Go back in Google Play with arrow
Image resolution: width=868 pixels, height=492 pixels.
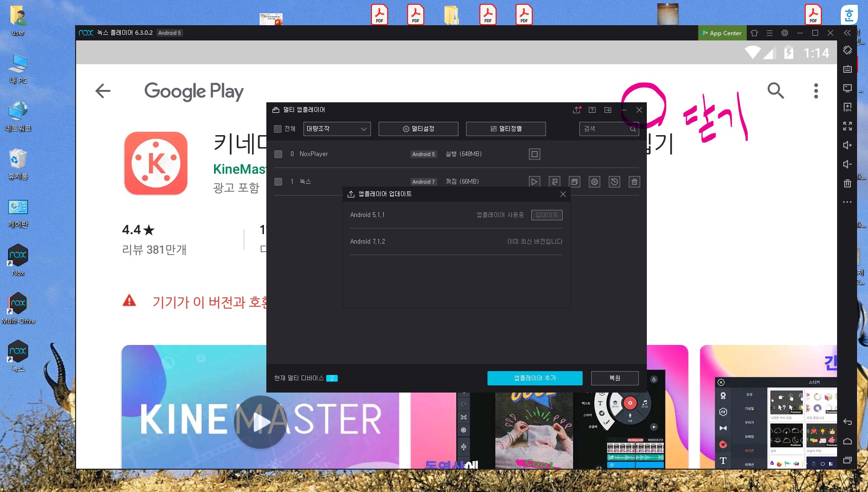[x=103, y=91]
